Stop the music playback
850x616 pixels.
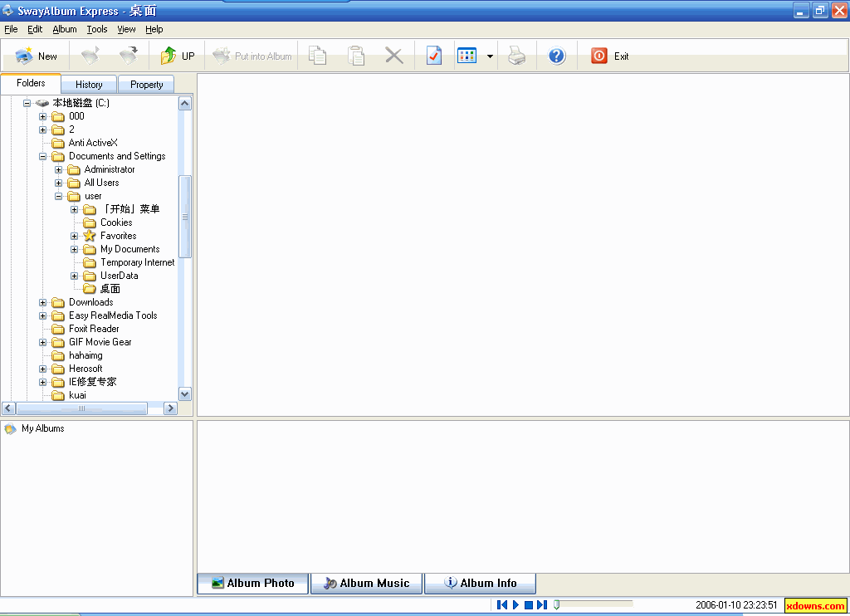coord(529,604)
